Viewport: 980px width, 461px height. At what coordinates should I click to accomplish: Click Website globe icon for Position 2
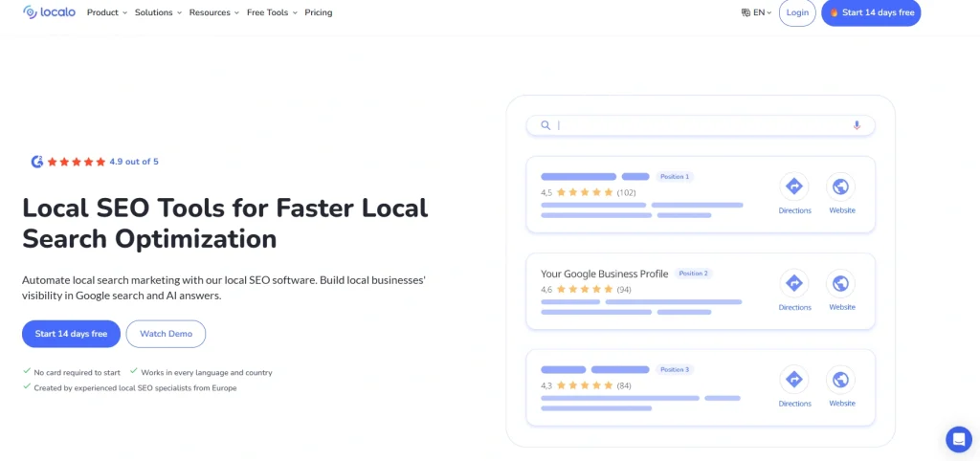(841, 283)
